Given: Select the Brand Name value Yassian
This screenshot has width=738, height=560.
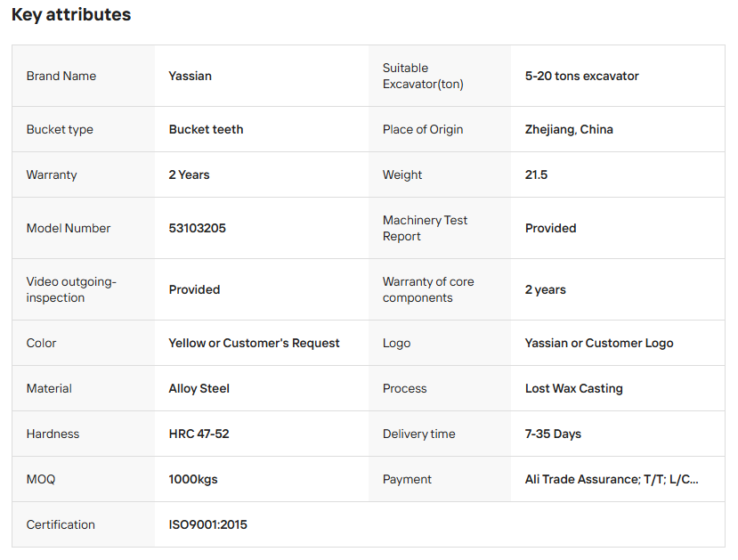Looking at the screenshot, I should coord(191,76).
